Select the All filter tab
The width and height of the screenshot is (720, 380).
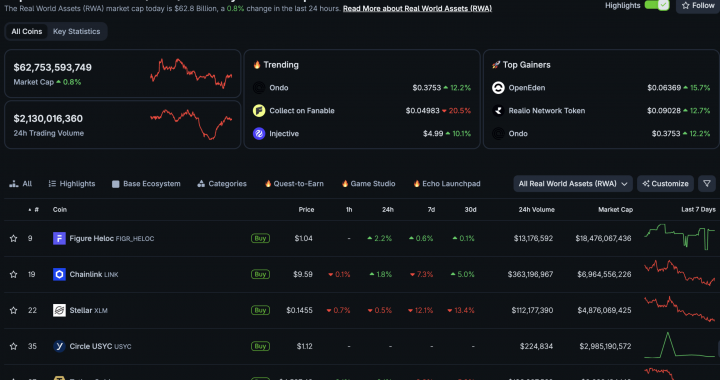click(x=21, y=184)
